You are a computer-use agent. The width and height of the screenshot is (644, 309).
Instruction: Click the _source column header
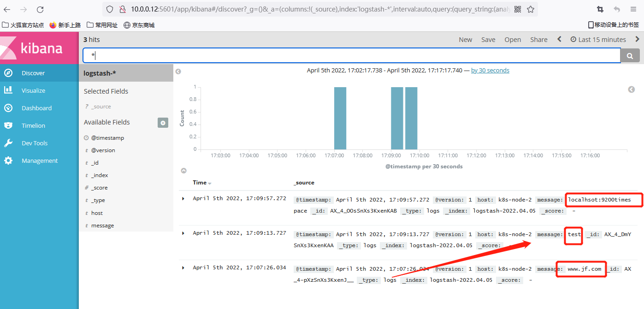coord(304,183)
